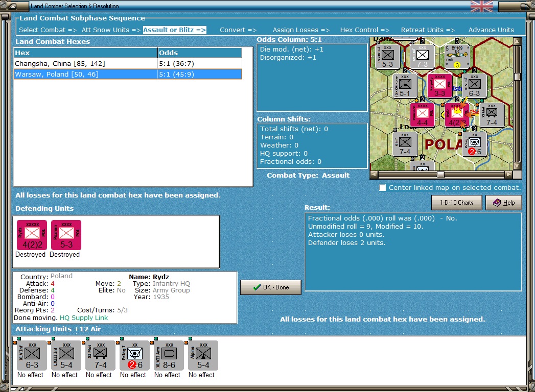Select the PzJag I anti-tank unit counter

pyautogui.click(x=134, y=355)
